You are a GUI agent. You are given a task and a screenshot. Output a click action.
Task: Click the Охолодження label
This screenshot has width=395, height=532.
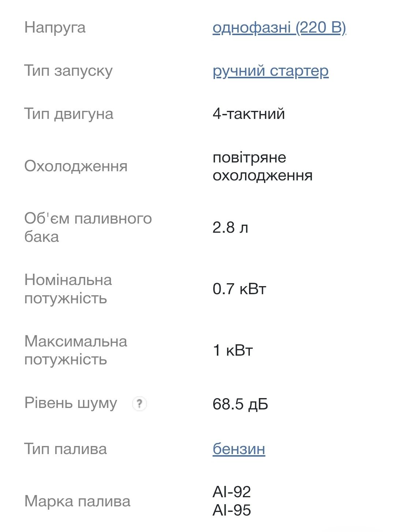76,166
